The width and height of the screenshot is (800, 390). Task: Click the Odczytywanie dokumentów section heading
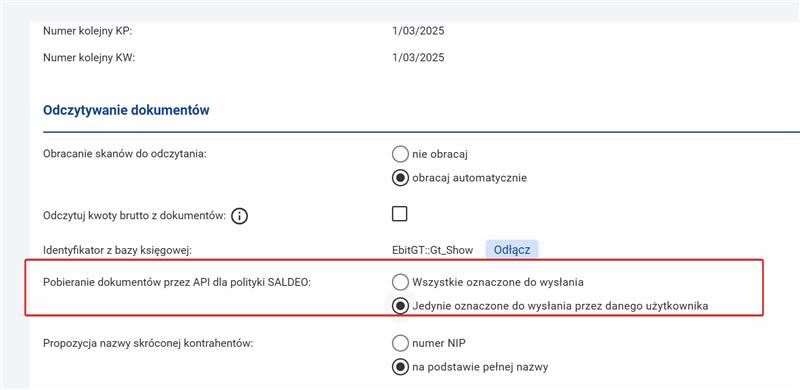127,110
